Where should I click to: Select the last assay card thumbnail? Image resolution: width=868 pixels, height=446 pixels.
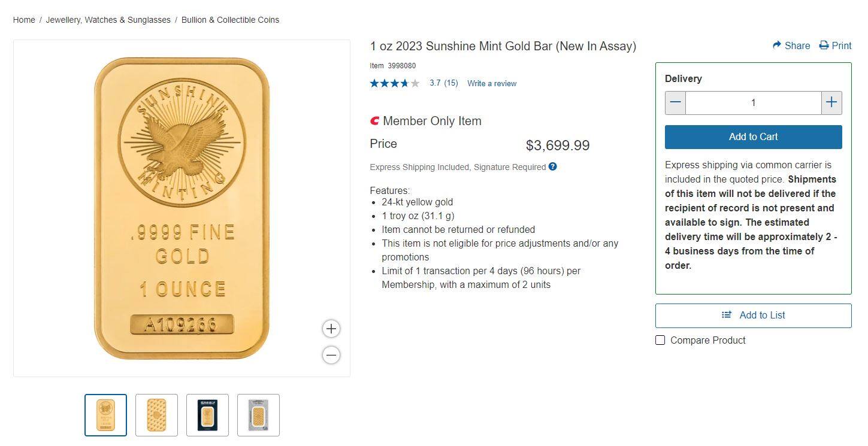click(x=258, y=415)
